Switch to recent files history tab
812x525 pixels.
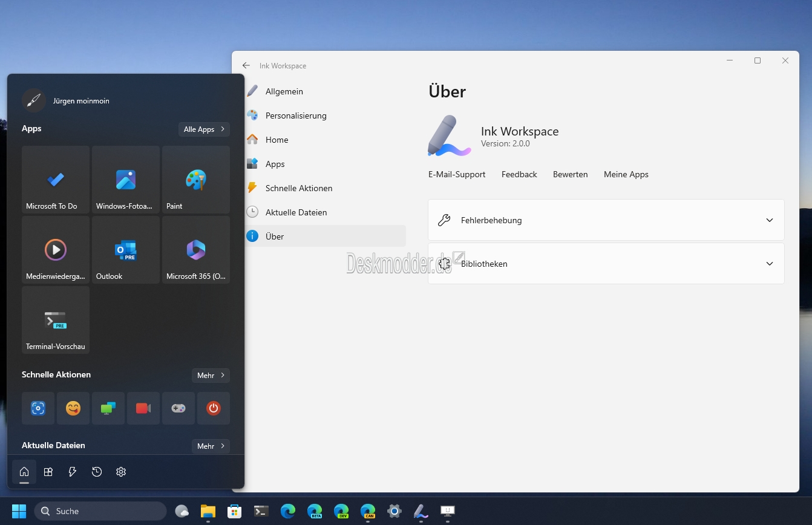(x=97, y=472)
